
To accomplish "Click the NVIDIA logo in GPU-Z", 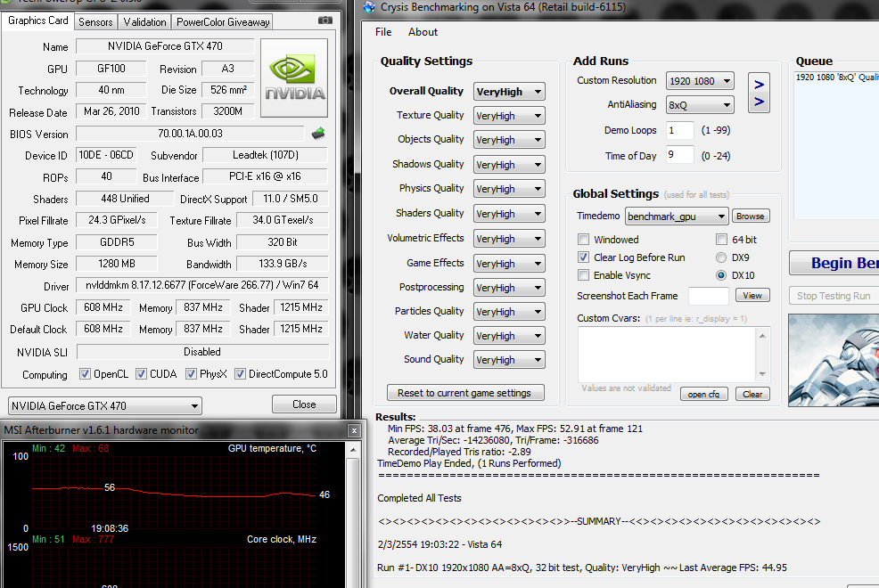I will tap(294, 78).
